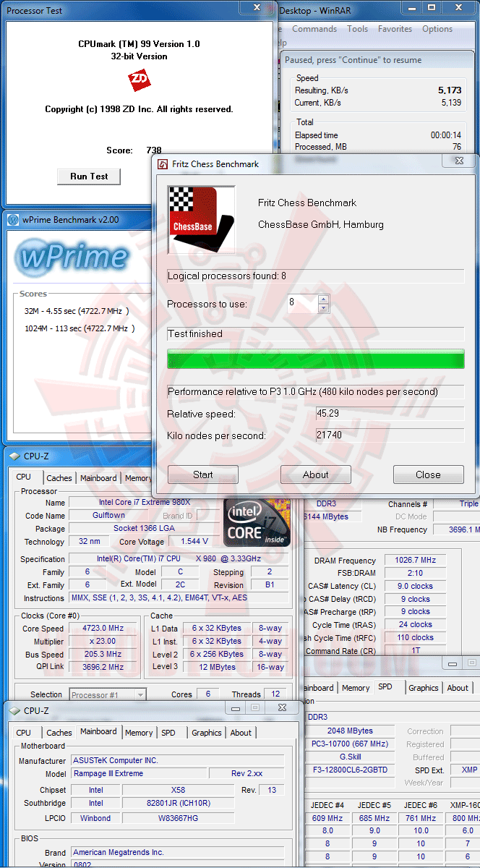Click the Processors to use input field
This screenshot has width=480, height=868.
tap(301, 304)
